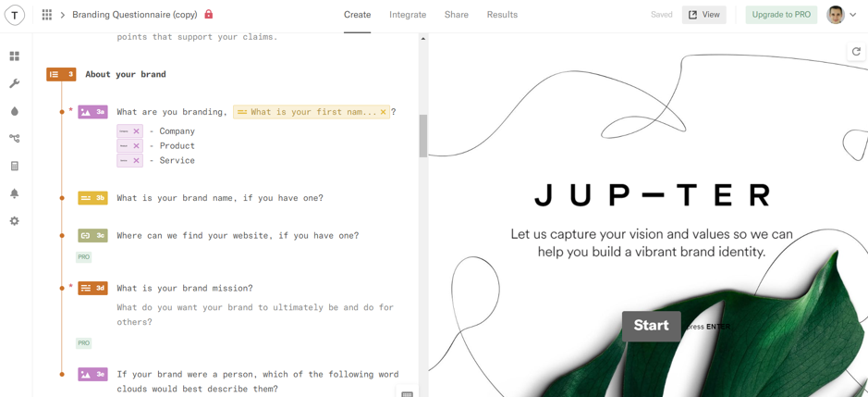Click the Start button in preview
The height and width of the screenshot is (397, 868).
pyautogui.click(x=651, y=326)
